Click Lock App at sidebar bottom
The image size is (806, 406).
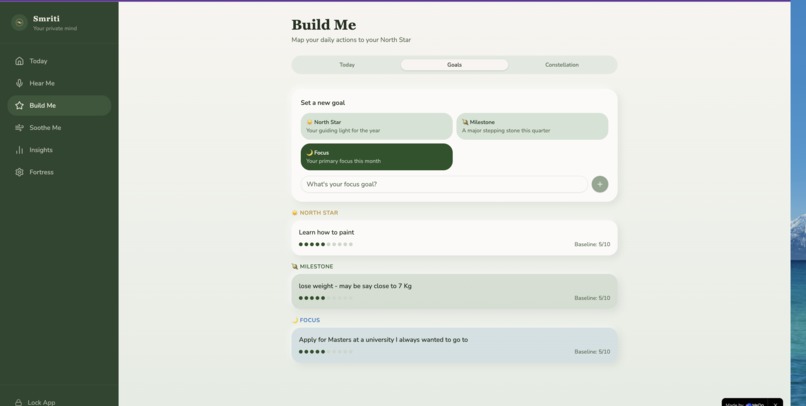(x=35, y=402)
